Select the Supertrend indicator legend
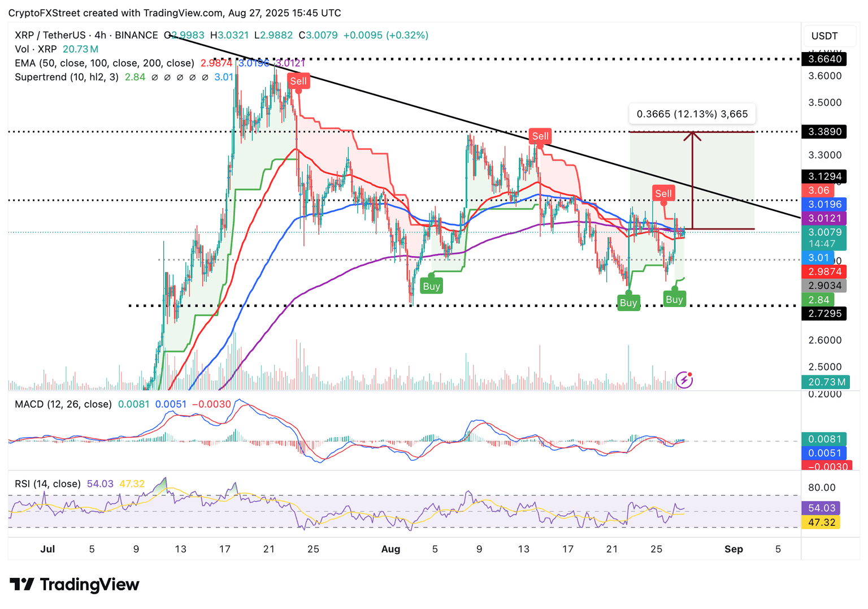Image resolution: width=868 pixels, height=609 pixels. tap(67, 77)
